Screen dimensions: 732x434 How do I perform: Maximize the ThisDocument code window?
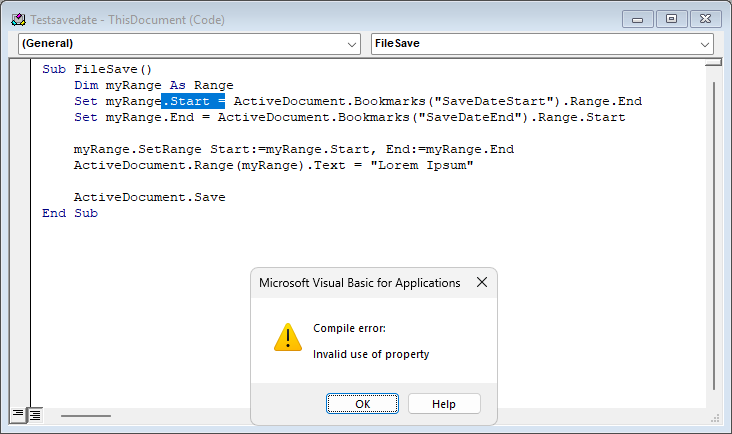(671, 19)
